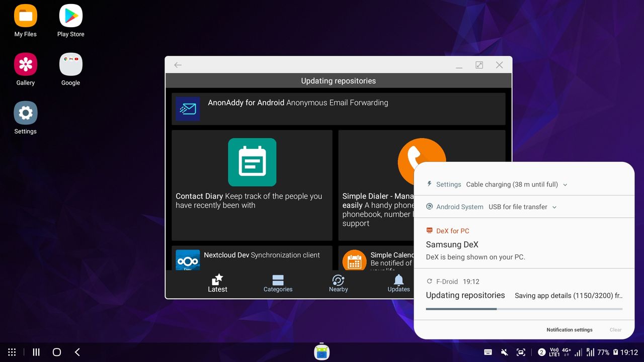This screenshot has width=644, height=362.
Task: Click the Updating repositories banner
Action: click(338, 80)
